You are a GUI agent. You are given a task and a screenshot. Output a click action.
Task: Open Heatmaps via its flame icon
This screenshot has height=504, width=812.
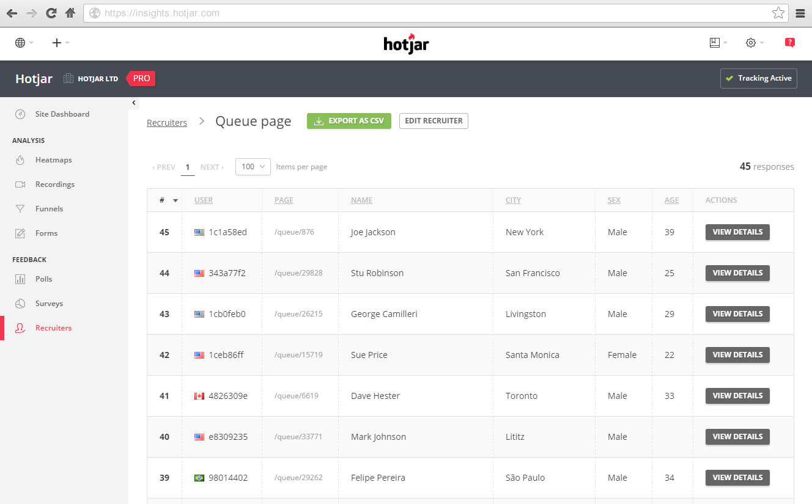[x=20, y=160]
